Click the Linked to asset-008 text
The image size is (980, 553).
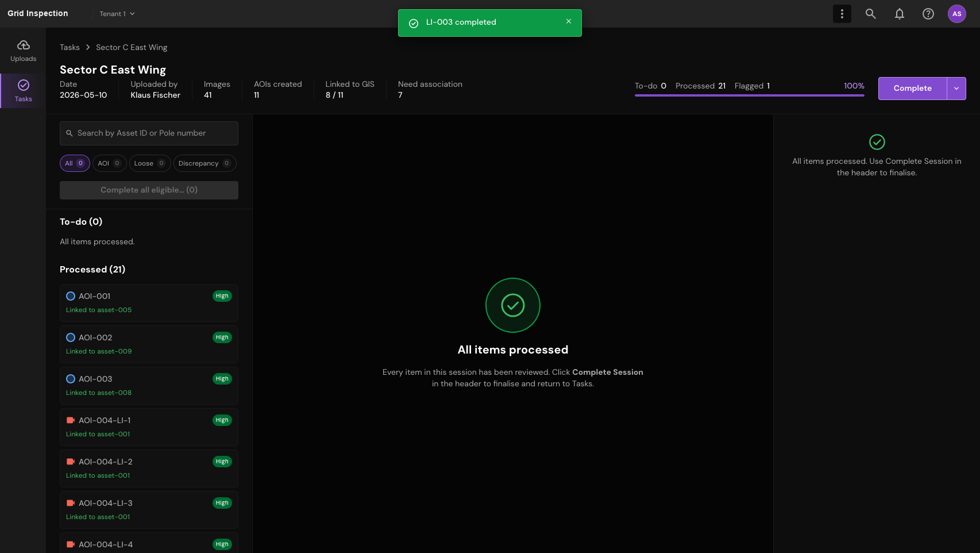point(99,393)
